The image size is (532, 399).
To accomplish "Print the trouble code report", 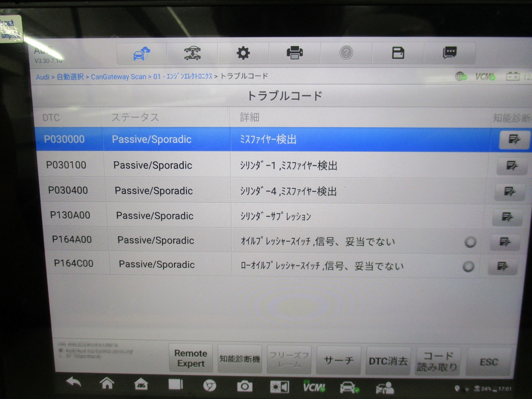I will coord(295,53).
